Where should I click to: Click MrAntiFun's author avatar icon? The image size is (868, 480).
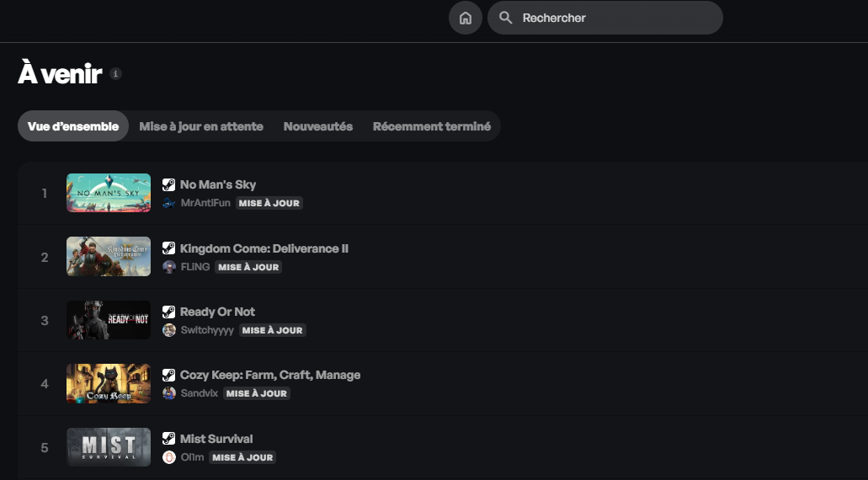(169, 203)
